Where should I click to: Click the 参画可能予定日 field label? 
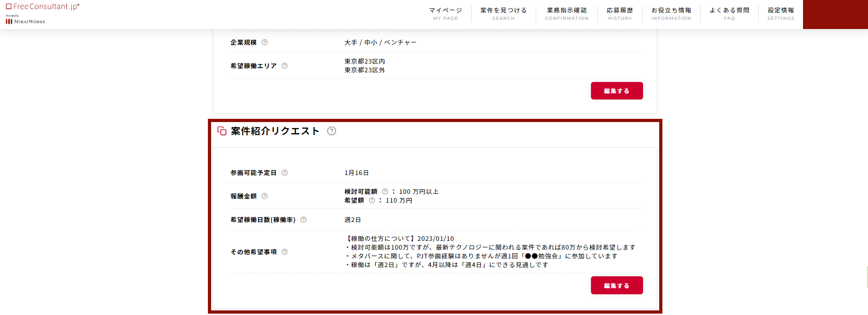[254, 173]
